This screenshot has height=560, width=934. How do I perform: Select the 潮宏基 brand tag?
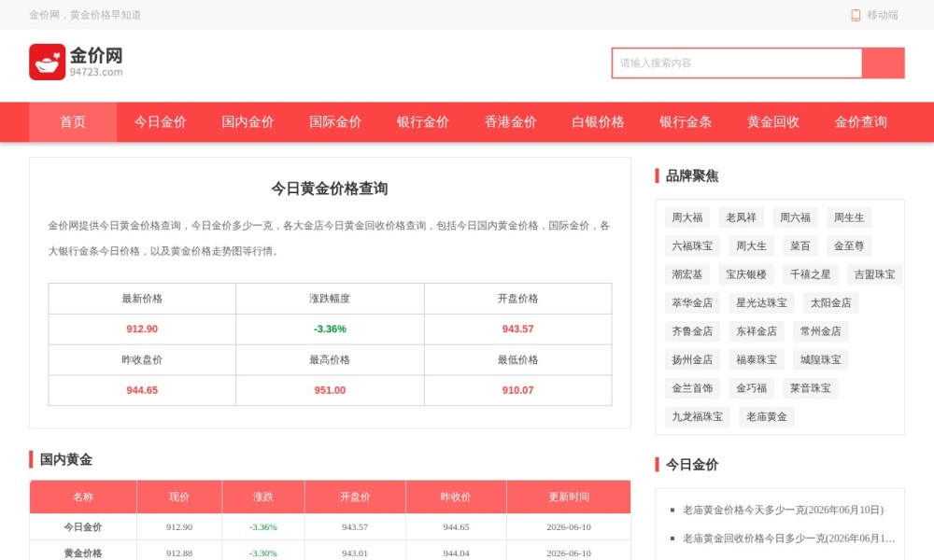tap(687, 274)
